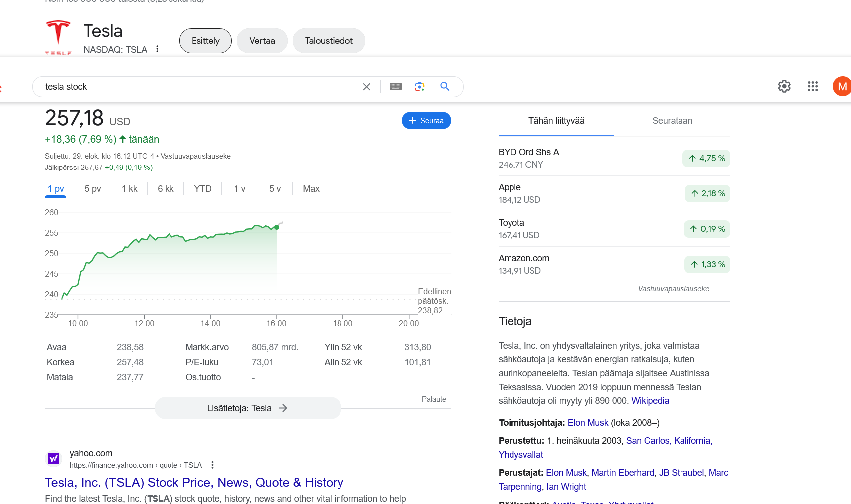The height and width of the screenshot is (504, 851).
Task: Select the YTD chart range
Action: coord(203,189)
